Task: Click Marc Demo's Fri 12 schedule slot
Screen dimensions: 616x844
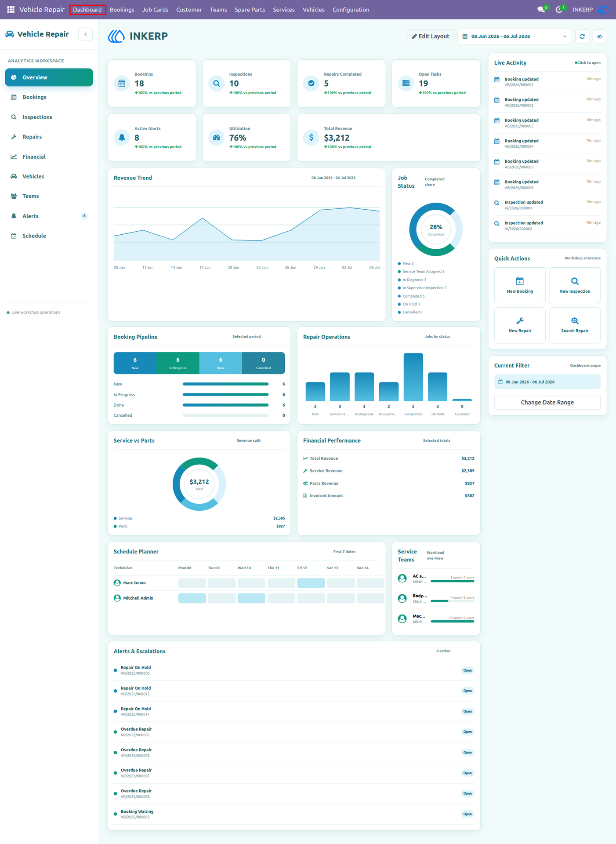Action: [x=311, y=583]
